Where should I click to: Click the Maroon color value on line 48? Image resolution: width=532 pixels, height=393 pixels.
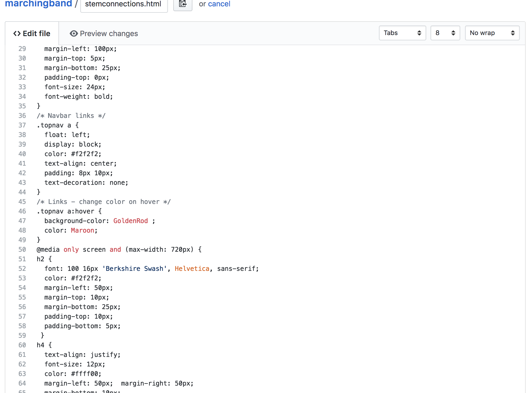point(82,230)
